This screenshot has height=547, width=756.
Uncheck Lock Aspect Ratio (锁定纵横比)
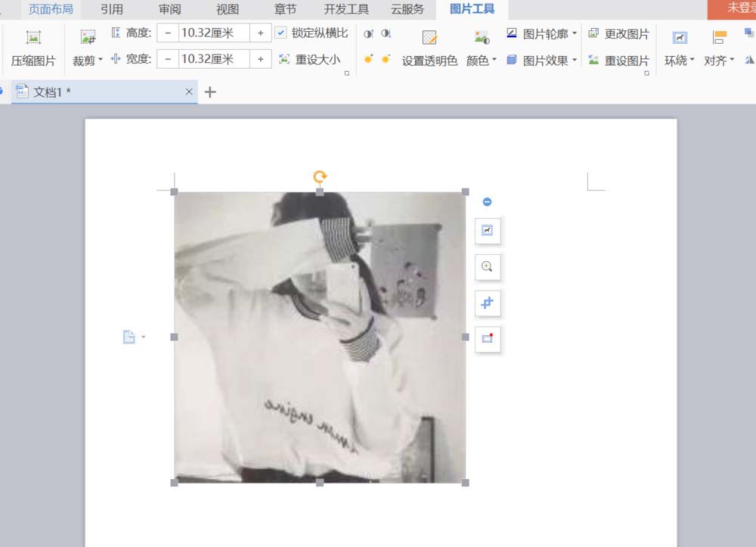[x=280, y=33]
